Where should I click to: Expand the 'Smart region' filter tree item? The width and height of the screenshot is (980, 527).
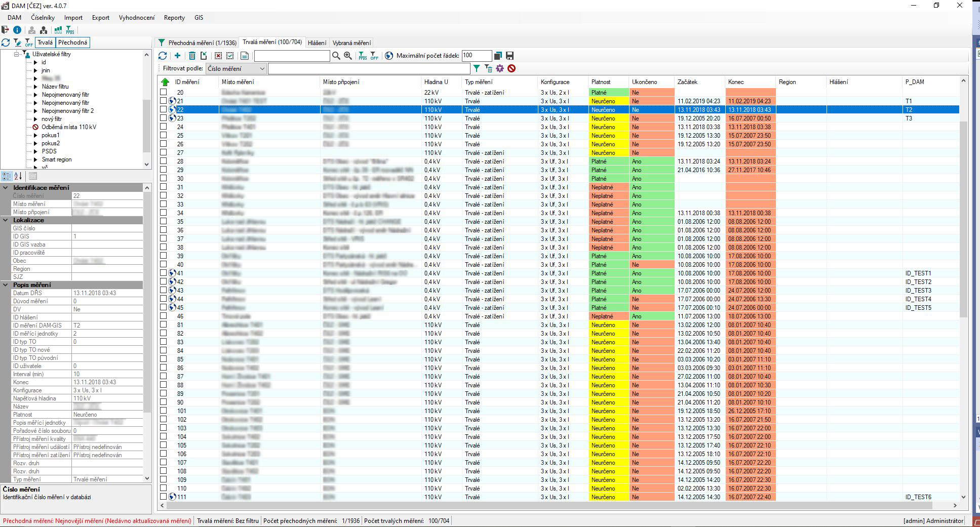pyautogui.click(x=35, y=159)
